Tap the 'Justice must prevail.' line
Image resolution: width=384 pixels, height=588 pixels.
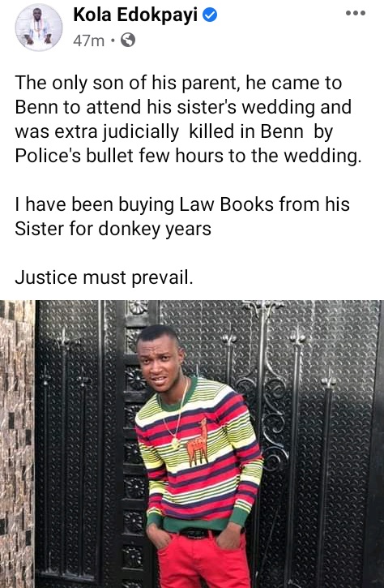click(x=105, y=278)
